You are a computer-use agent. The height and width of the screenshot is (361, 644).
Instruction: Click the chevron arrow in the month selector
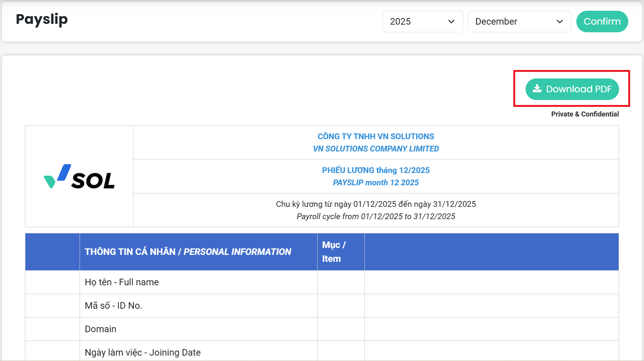point(559,22)
